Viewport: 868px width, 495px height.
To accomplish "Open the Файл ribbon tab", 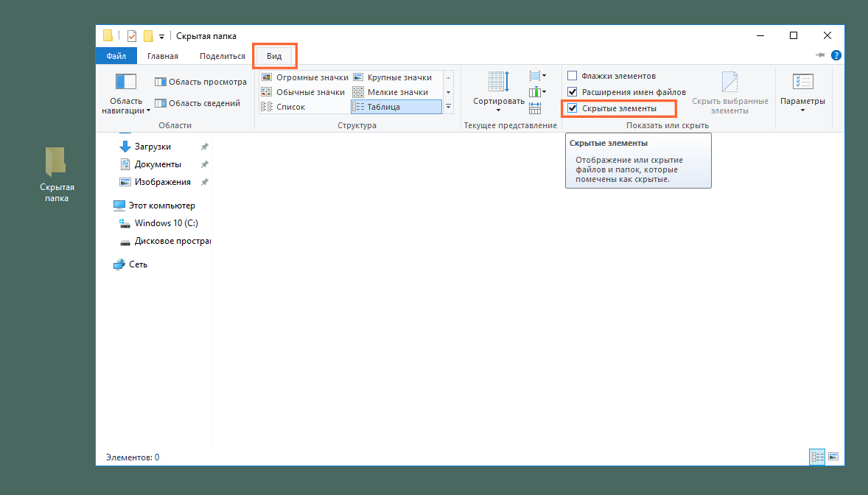I will (116, 56).
